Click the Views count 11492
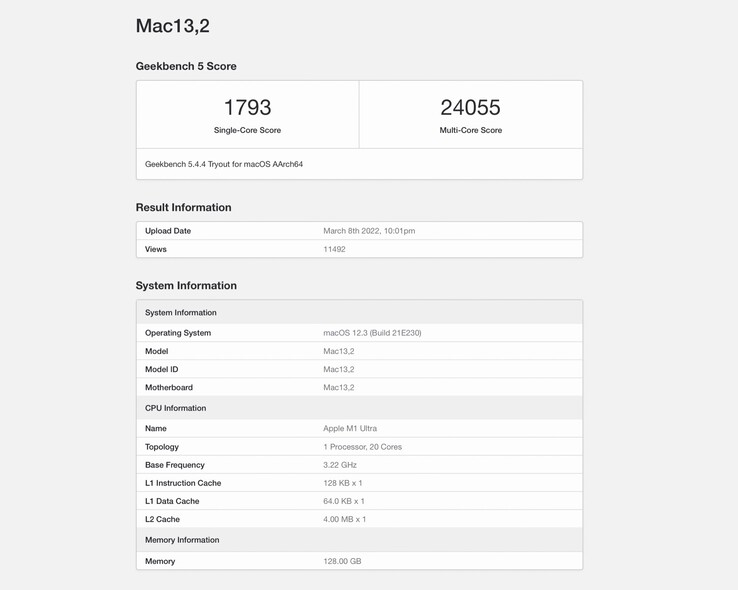 (334, 249)
